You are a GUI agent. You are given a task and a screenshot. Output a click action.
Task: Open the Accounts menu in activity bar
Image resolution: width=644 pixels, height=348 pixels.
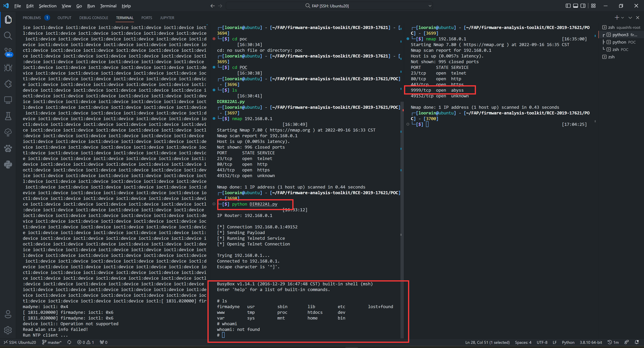point(8,314)
